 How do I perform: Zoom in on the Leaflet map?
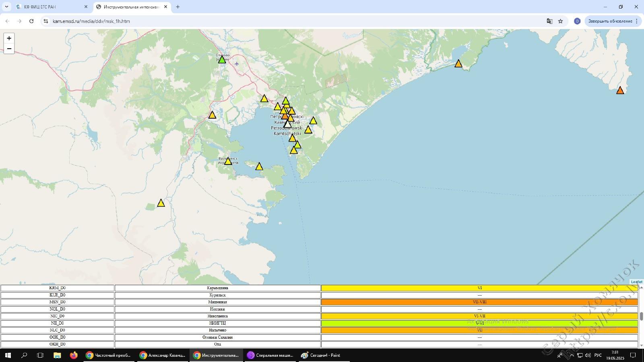(x=9, y=38)
